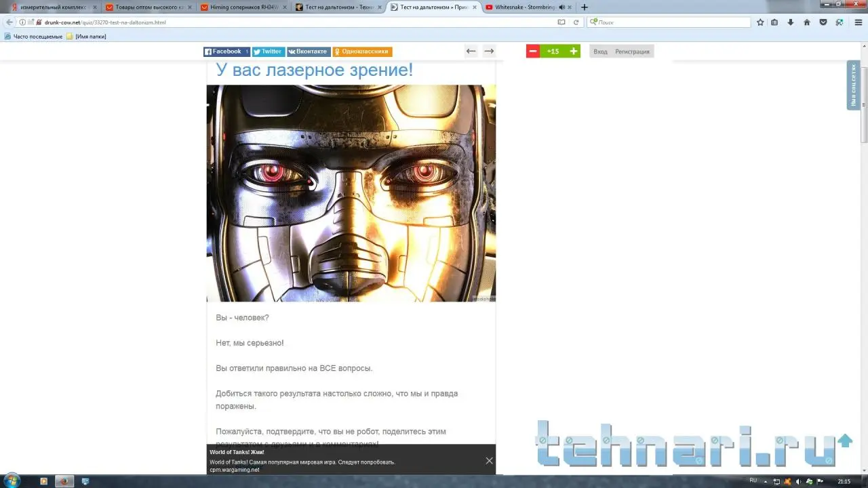Viewport: 868px width, 488px height.
Task: Show hidden system tray icons
Action: [x=766, y=481]
